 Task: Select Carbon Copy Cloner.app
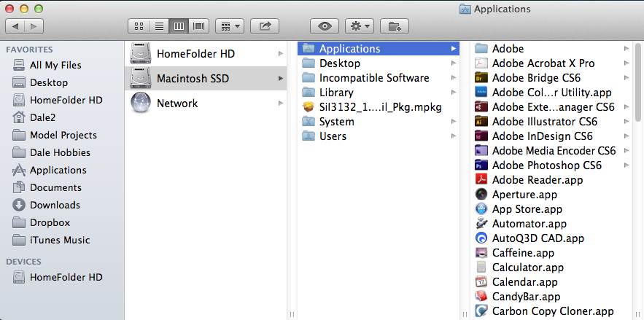(x=552, y=311)
